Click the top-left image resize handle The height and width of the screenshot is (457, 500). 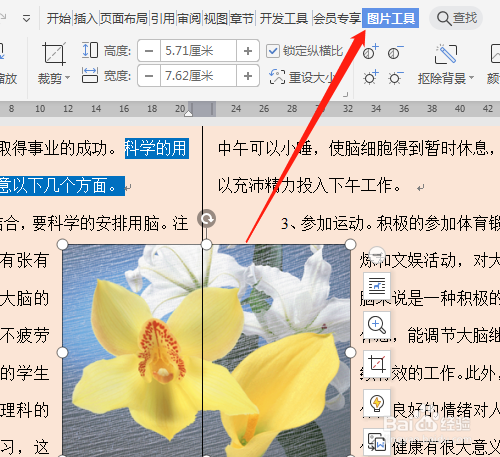(63, 244)
